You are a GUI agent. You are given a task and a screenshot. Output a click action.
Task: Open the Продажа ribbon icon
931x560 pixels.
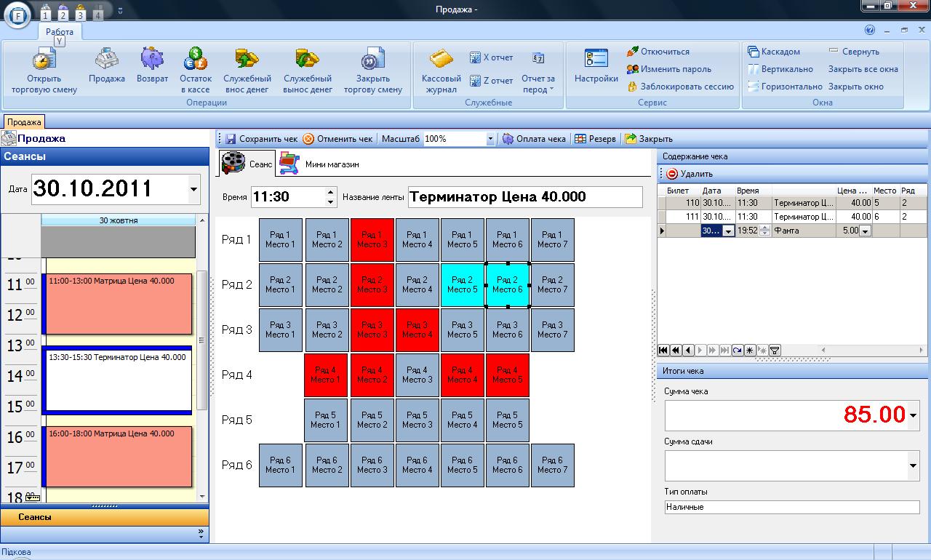point(107,60)
